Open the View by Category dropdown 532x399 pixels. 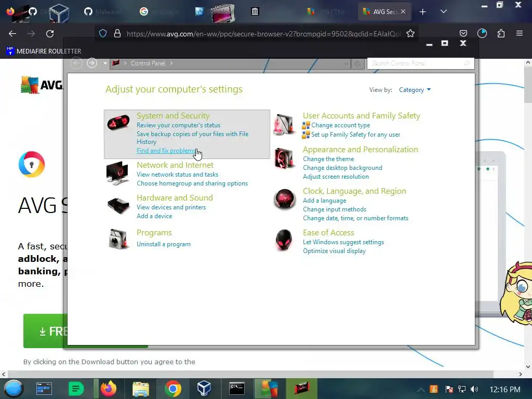pyautogui.click(x=415, y=90)
